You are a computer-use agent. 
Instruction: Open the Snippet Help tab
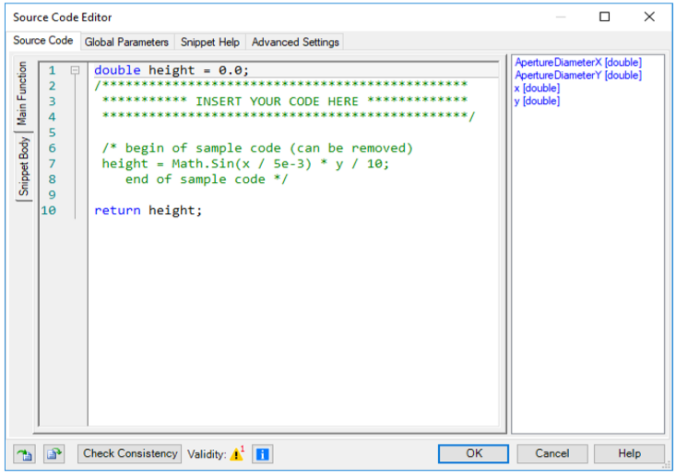click(x=210, y=42)
